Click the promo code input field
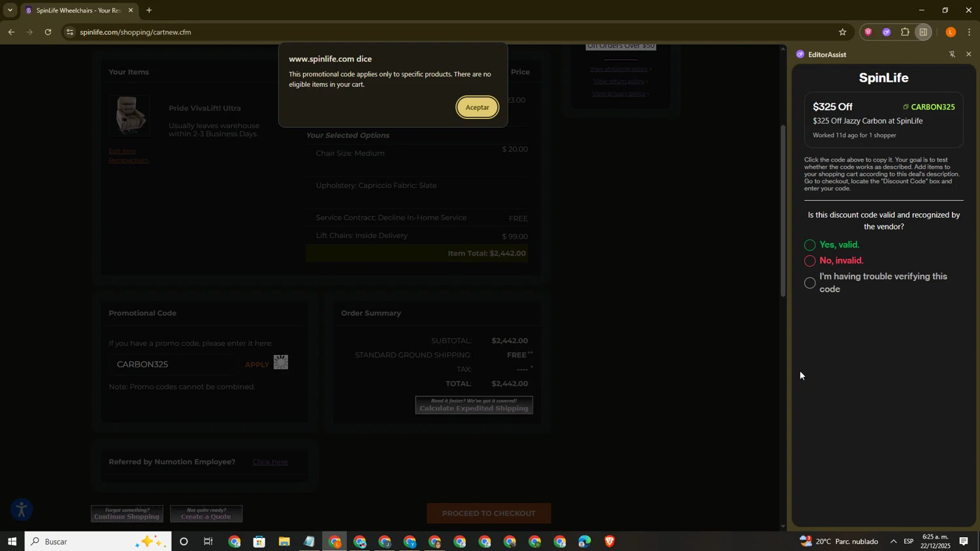This screenshot has height=551, width=980. (x=173, y=364)
